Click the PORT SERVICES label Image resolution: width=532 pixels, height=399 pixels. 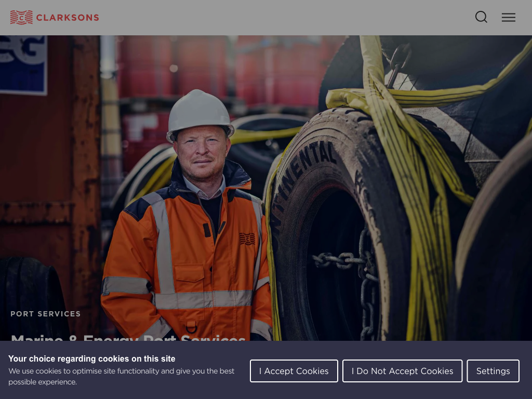(x=46, y=314)
